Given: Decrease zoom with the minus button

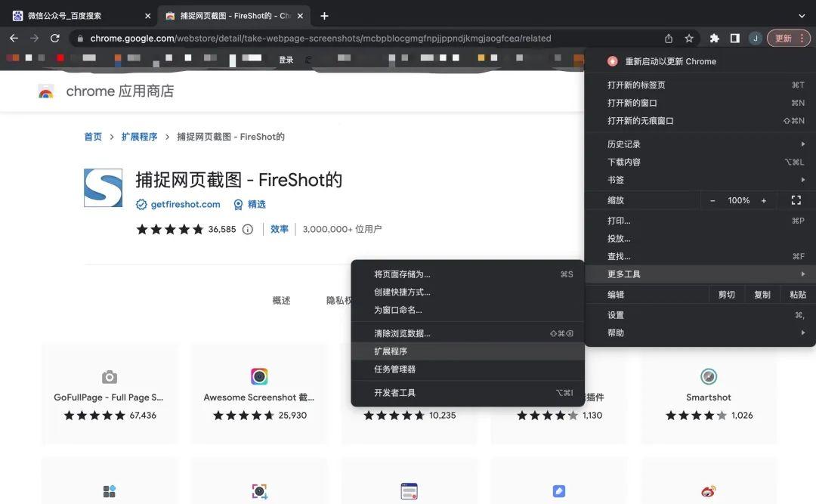Looking at the screenshot, I should click(x=712, y=200).
